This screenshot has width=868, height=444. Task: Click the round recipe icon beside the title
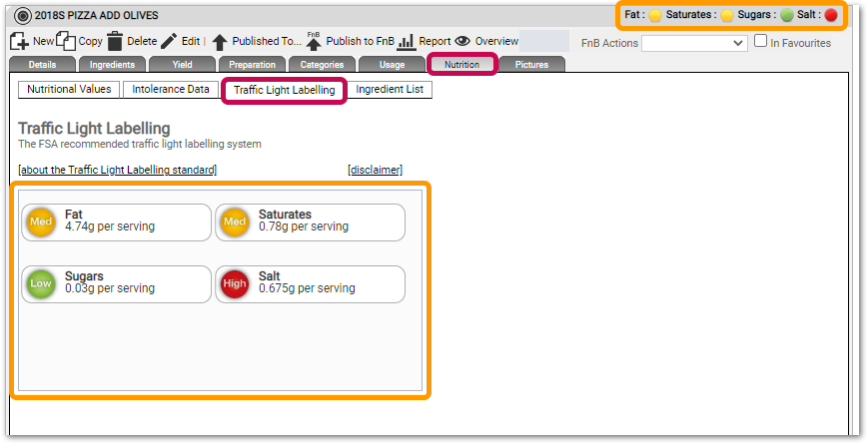pos(23,16)
